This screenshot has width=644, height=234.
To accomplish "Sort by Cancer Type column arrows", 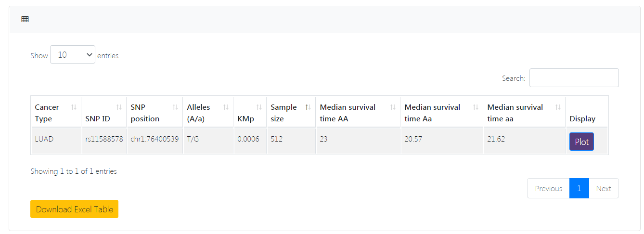I will [74, 107].
